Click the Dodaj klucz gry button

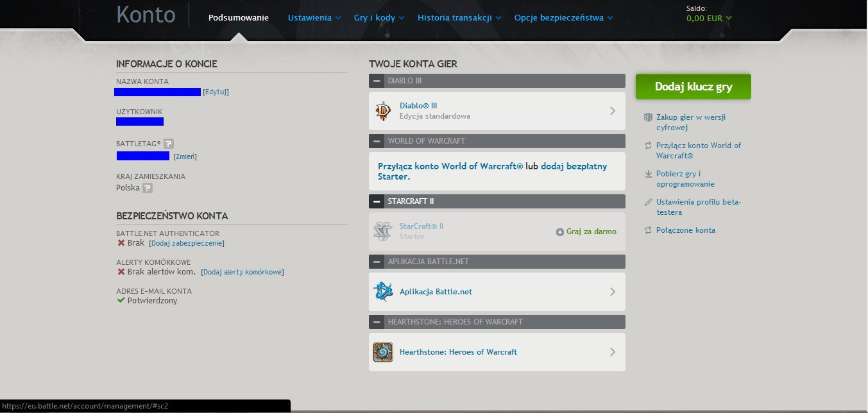tap(694, 87)
